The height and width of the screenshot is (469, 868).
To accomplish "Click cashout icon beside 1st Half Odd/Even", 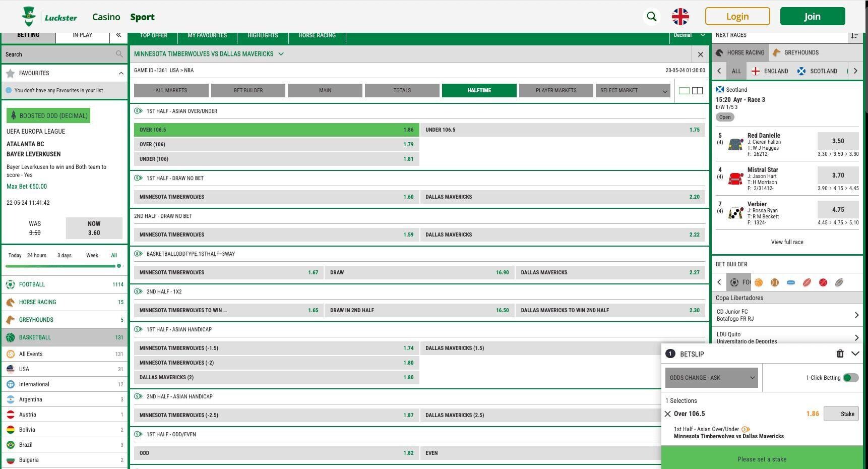I will pyautogui.click(x=138, y=434).
